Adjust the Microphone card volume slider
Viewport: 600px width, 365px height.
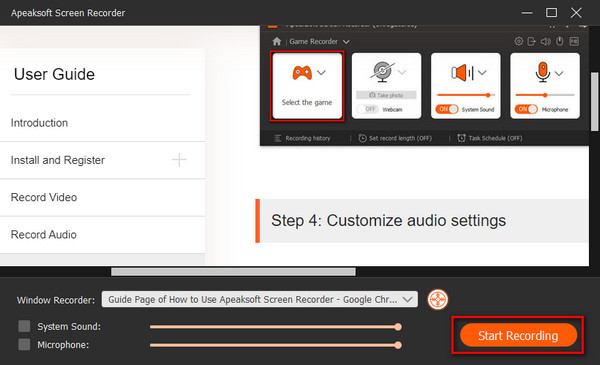(545, 95)
